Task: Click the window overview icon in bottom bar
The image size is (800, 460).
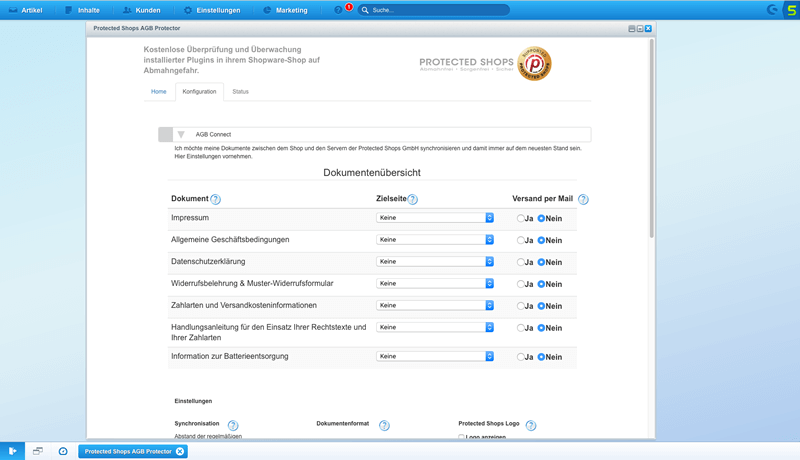Action: (38, 451)
